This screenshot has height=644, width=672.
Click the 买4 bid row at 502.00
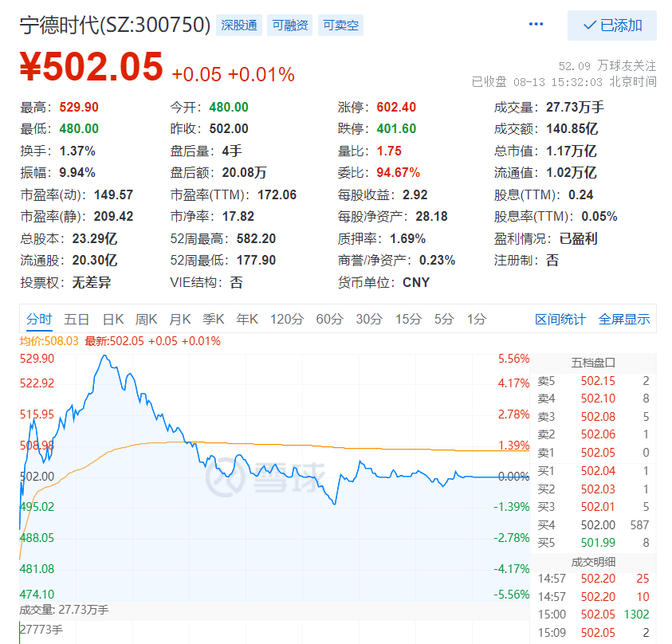pyautogui.click(x=593, y=524)
